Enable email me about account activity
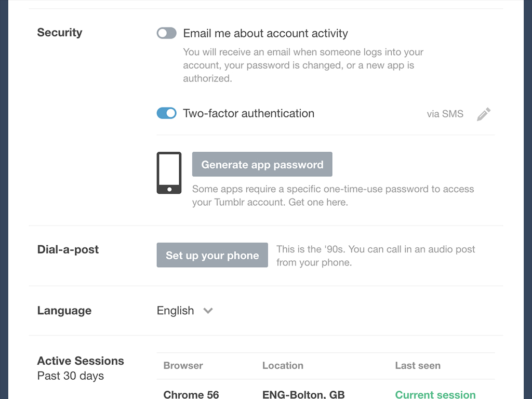This screenshot has width=532, height=399. pos(167,33)
